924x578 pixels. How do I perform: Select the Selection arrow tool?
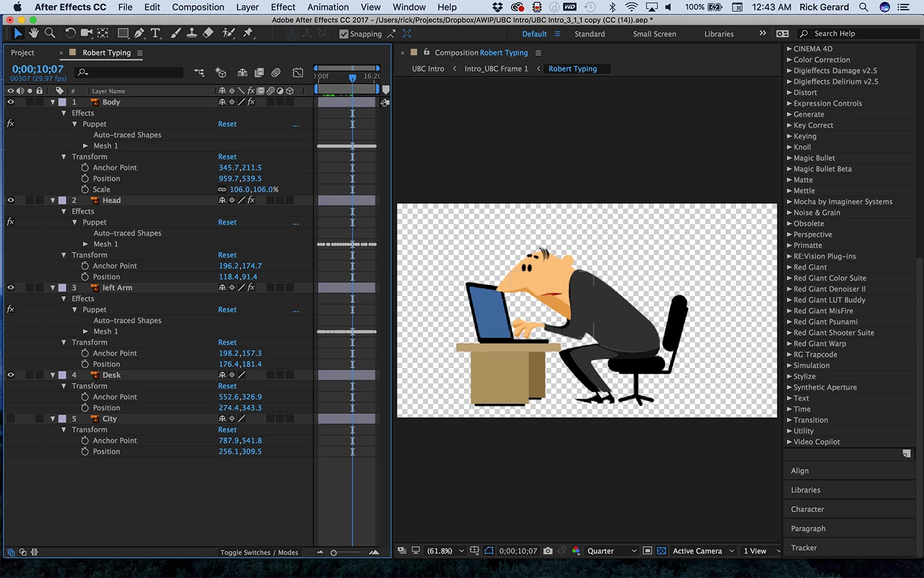[x=18, y=33]
